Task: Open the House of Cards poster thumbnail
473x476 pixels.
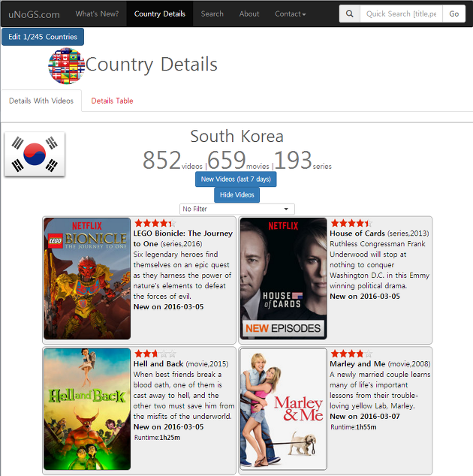Action: (283, 279)
